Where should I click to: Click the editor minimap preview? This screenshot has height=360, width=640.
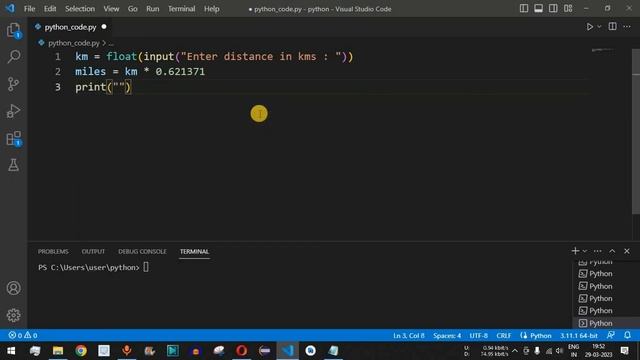coord(603,50)
